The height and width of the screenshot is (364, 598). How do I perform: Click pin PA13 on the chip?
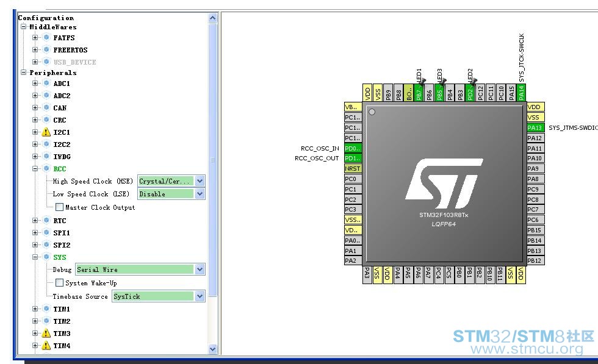click(536, 127)
